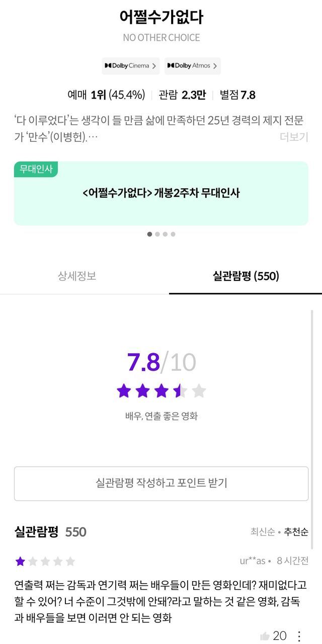The height and width of the screenshot is (644, 322).
Task: Expand Dolby Cinema chevron arrow
Action: (x=154, y=66)
